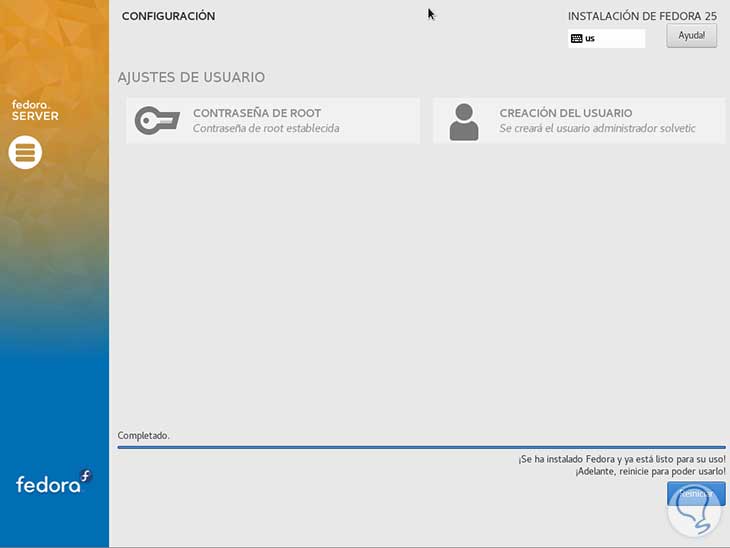Click the keyboard layout icon
This screenshot has height=548, width=730.
click(x=576, y=38)
